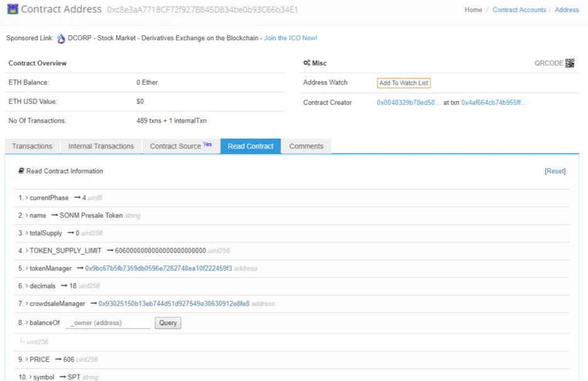Expand the TOKEN_SUPPLY_LIMIT entry chevron
The image size is (588, 381).
(x=27, y=250)
